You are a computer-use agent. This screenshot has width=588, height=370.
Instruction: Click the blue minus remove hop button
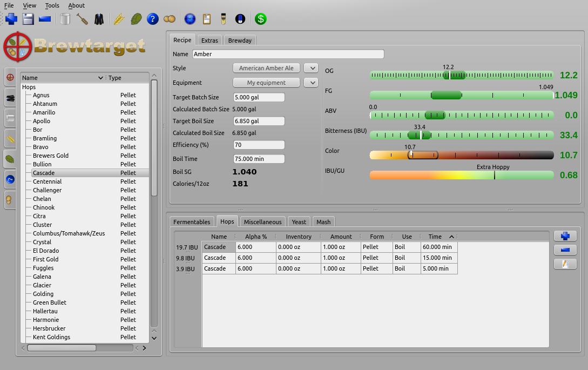[x=565, y=250]
